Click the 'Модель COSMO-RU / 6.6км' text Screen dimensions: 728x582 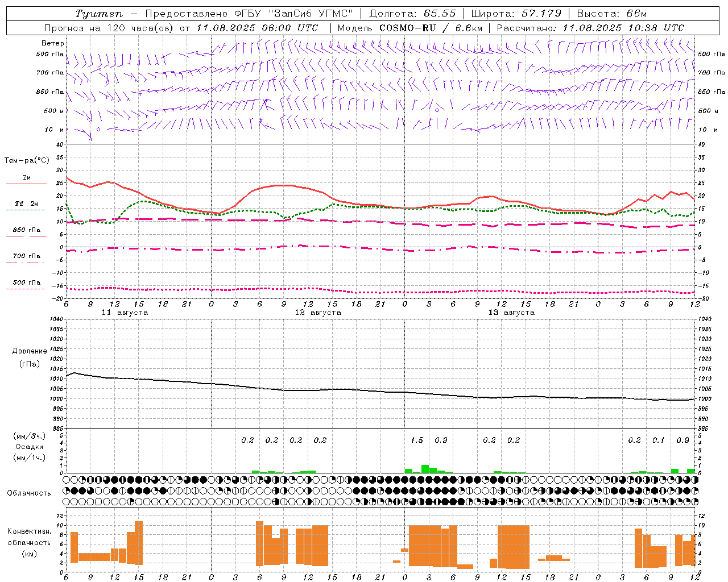pyautogui.click(x=409, y=28)
